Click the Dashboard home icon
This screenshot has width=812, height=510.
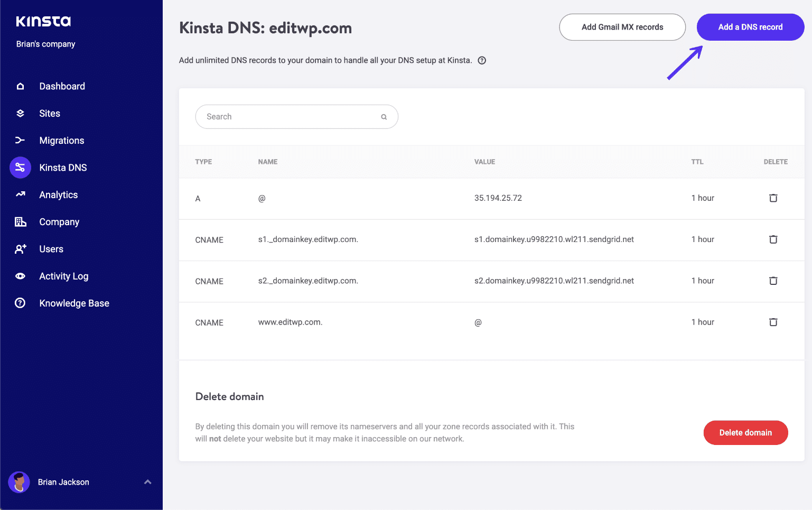[x=20, y=86]
